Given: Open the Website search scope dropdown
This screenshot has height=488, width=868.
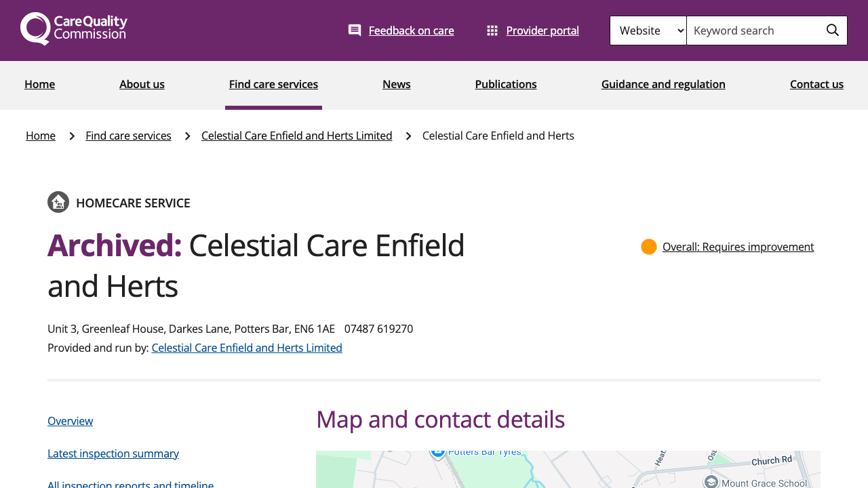Looking at the screenshot, I should [648, 30].
